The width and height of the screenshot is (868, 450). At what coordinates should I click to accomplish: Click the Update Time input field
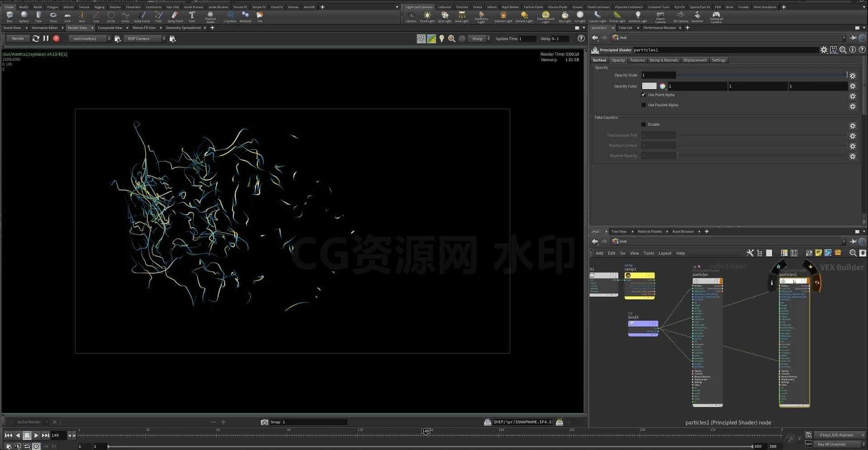pos(527,39)
